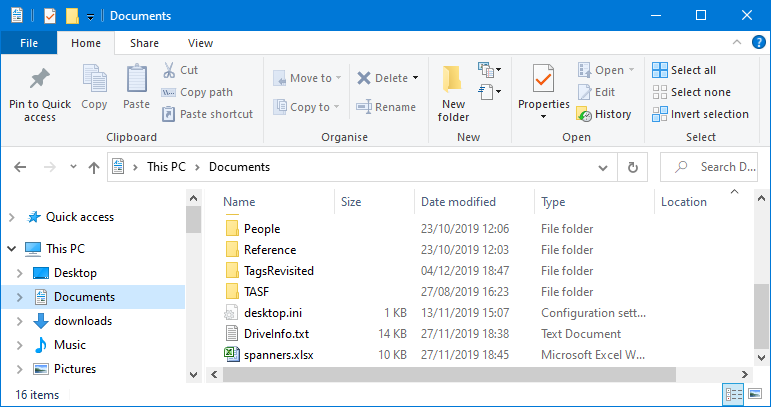Switch to large thumbnails view
Viewport: 771px width, 407px height.
(755, 395)
